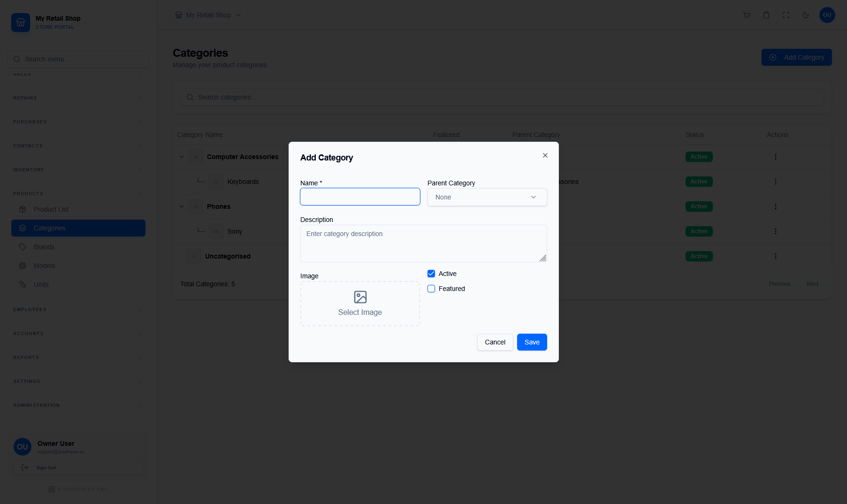
Task: Open the shopping cart icon
Action: pos(747,15)
